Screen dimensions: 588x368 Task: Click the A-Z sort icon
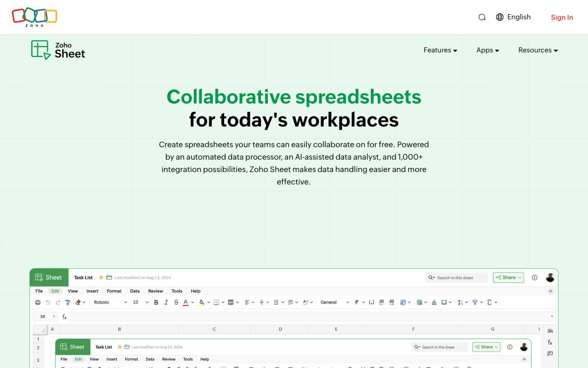[460, 302]
